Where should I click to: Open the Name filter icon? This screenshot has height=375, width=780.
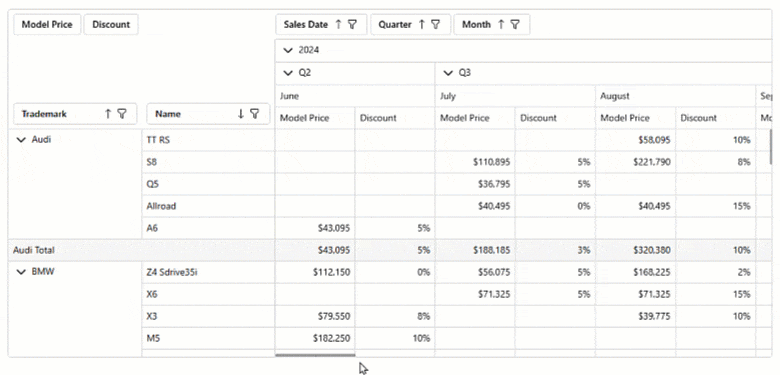click(255, 114)
